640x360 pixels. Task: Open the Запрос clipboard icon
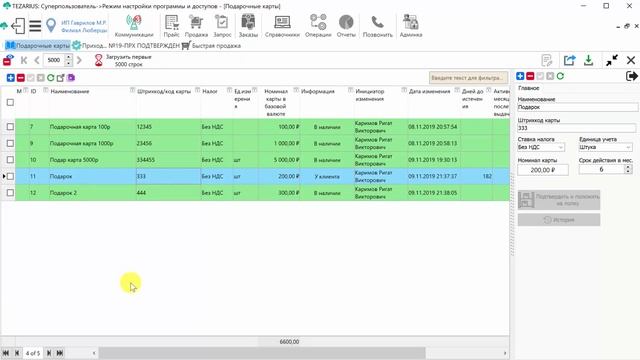coord(222,22)
